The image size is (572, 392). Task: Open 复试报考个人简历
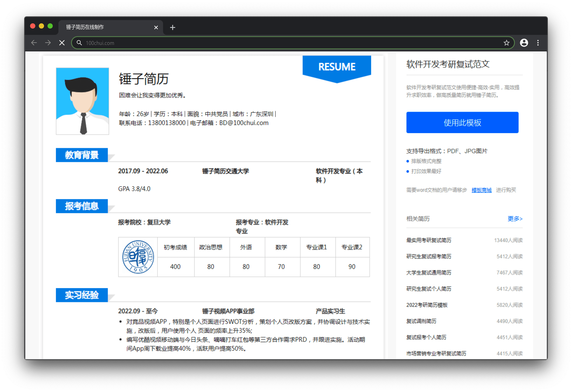click(x=426, y=337)
